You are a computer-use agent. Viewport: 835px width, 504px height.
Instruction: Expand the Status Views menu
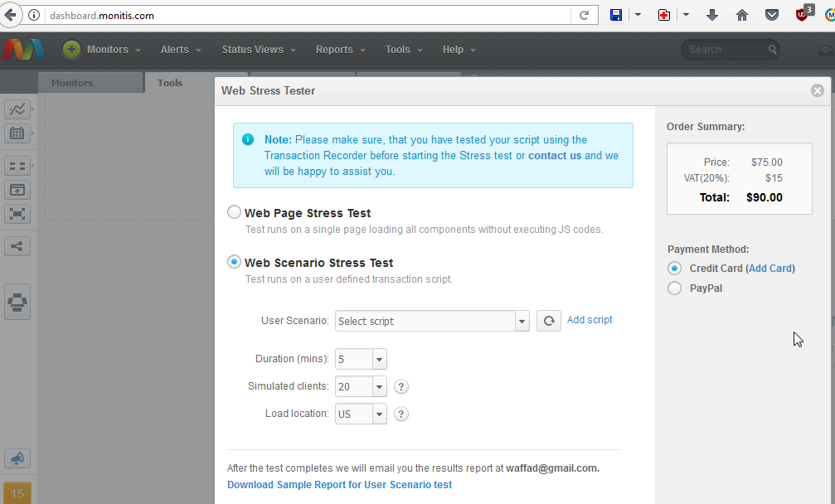click(x=259, y=50)
